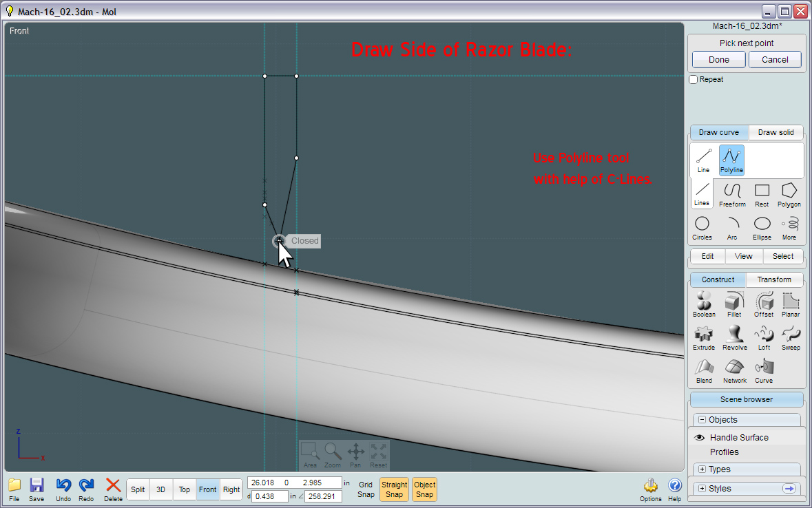Screen dimensions: 812x508
Task: Apply the Fillet tool
Action: coord(734,304)
